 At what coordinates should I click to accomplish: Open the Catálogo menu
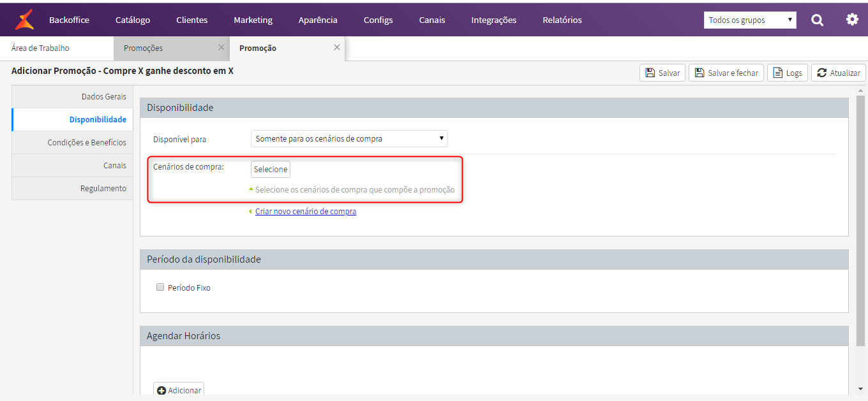tap(133, 20)
